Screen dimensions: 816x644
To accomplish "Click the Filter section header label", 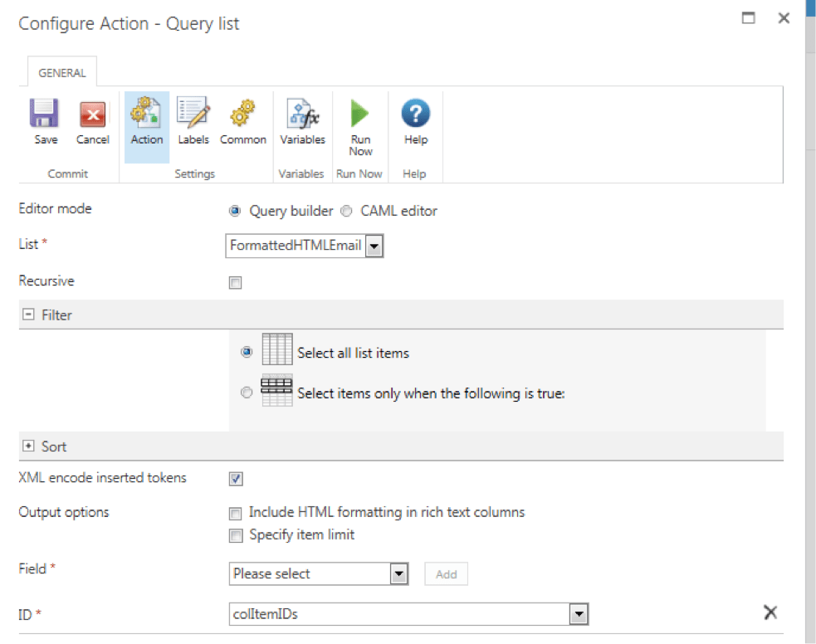I will click(x=56, y=315).
